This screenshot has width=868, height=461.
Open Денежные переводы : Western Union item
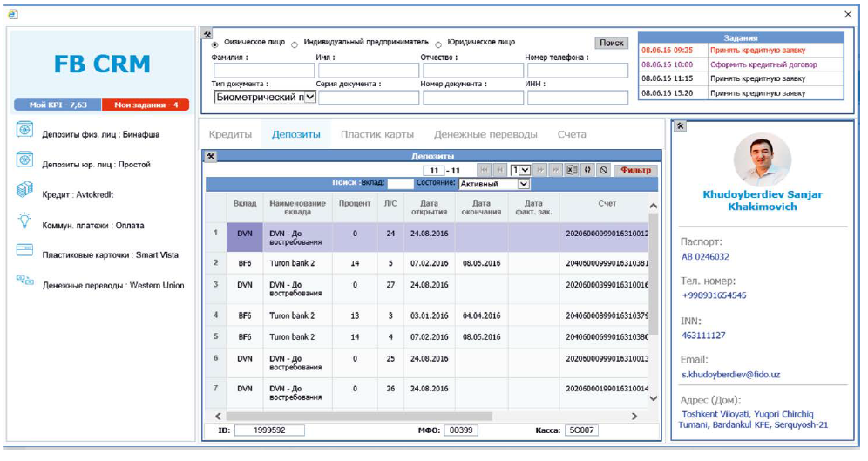tap(113, 286)
